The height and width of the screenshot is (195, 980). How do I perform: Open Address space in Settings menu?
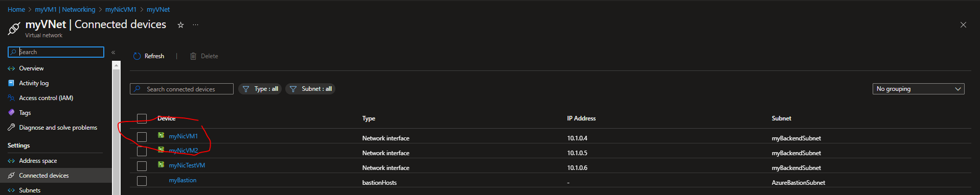(38, 160)
